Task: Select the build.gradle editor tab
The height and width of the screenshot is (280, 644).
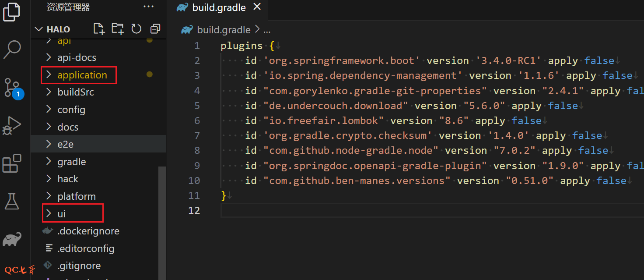Action: (x=218, y=8)
